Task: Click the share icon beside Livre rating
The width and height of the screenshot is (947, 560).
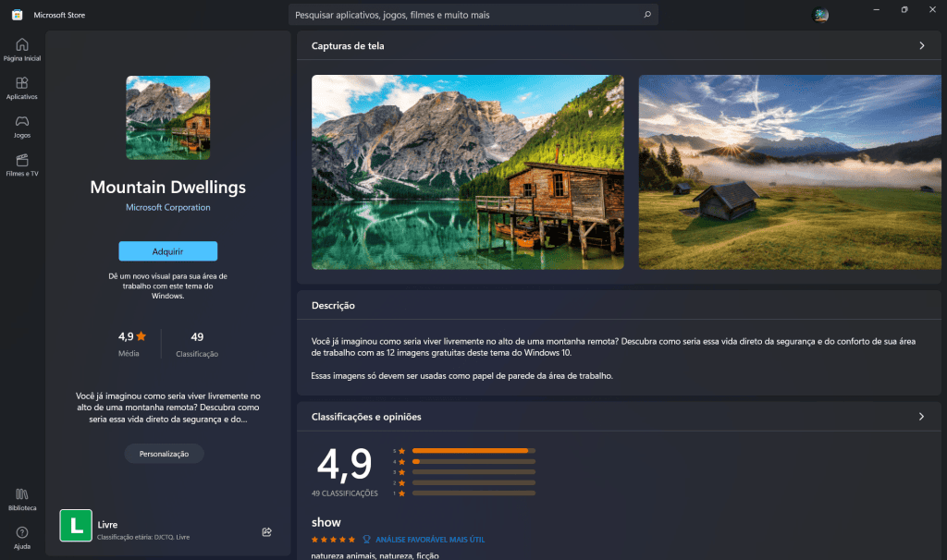Action: [x=267, y=531]
